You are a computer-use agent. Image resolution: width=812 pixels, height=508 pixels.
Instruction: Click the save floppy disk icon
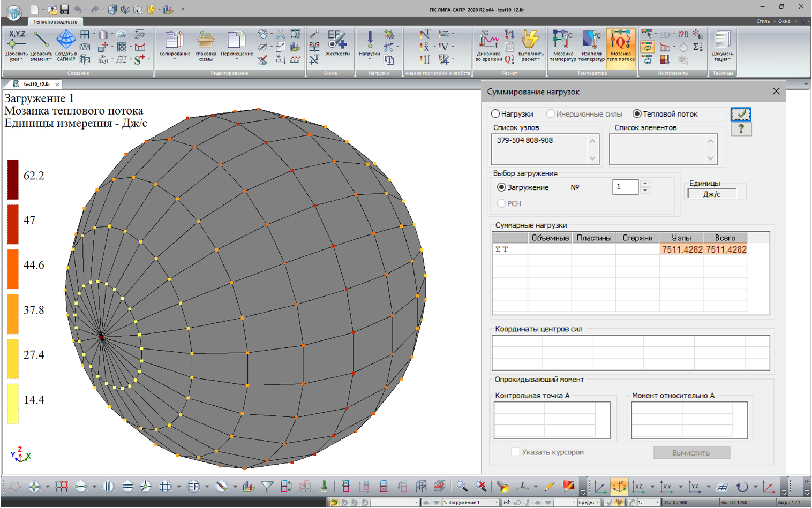tap(64, 9)
